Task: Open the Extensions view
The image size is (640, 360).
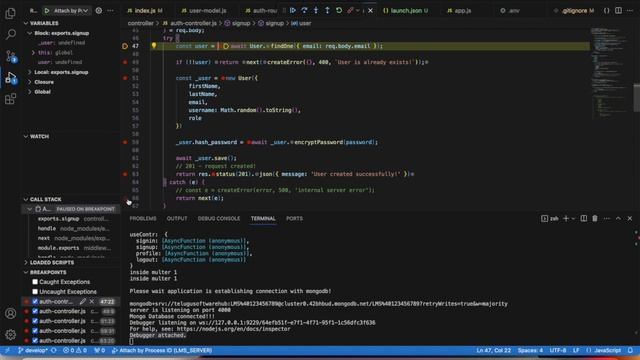Action: pyautogui.click(x=10, y=99)
